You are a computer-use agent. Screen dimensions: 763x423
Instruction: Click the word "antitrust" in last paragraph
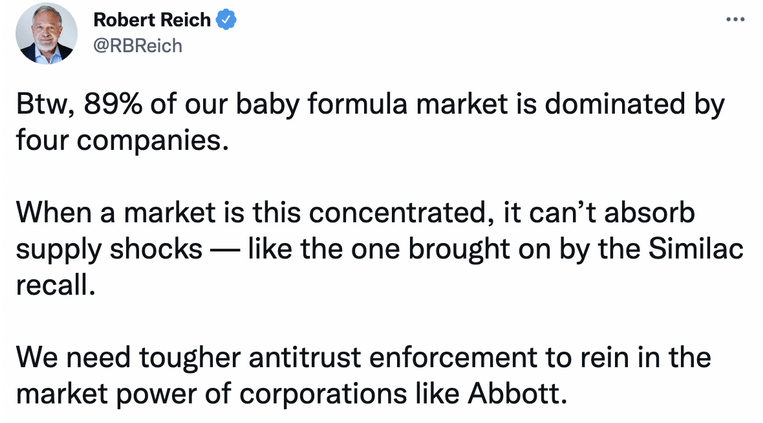pyautogui.click(x=305, y=357)
